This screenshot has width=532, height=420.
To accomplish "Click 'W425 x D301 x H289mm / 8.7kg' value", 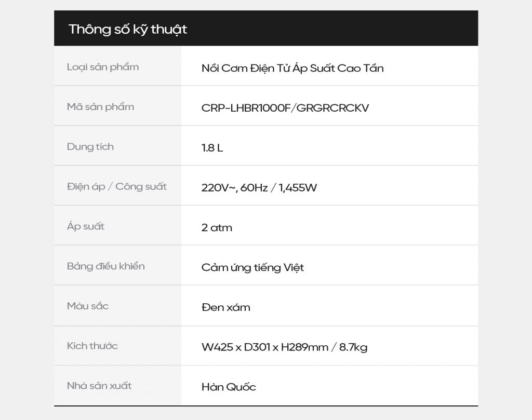I will point(284,347).
